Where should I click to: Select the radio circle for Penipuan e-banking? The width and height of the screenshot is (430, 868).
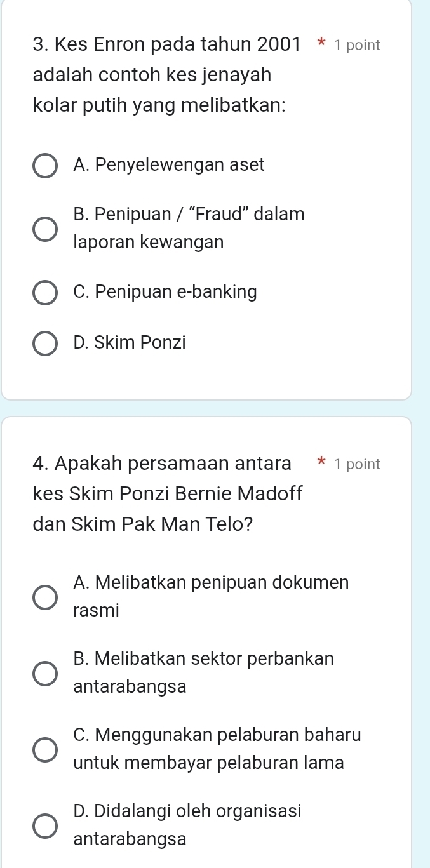tap(44, 293)
